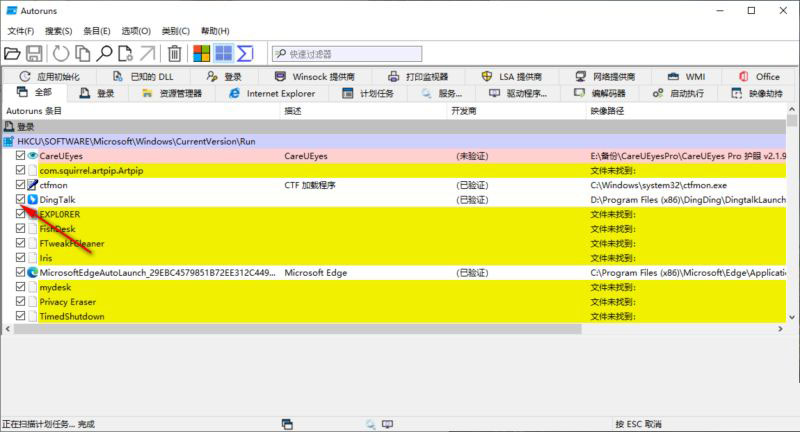This screenshot has height=432, width=800.
Task: Open the 类别(C) menu
Action: 176,31
